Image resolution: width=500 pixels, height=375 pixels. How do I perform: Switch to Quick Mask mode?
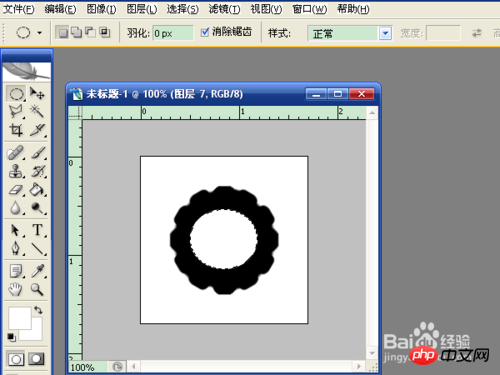(x=36, y=359)
